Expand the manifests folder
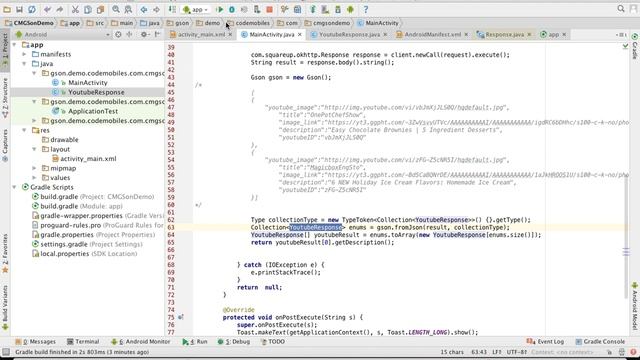The height and width of the screenshot is (360, 640). 24,54
